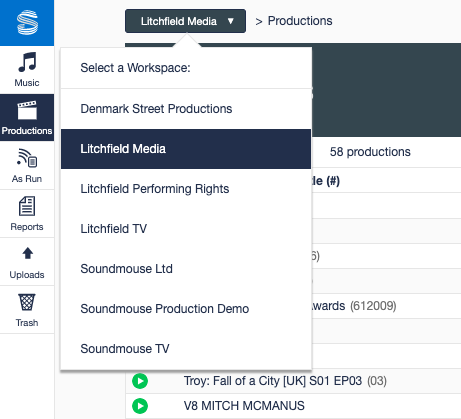The width and height of the screenshot is (461, 419).
Task: Click the Soundmouse logo icon
Action: (x=27, y=22)
